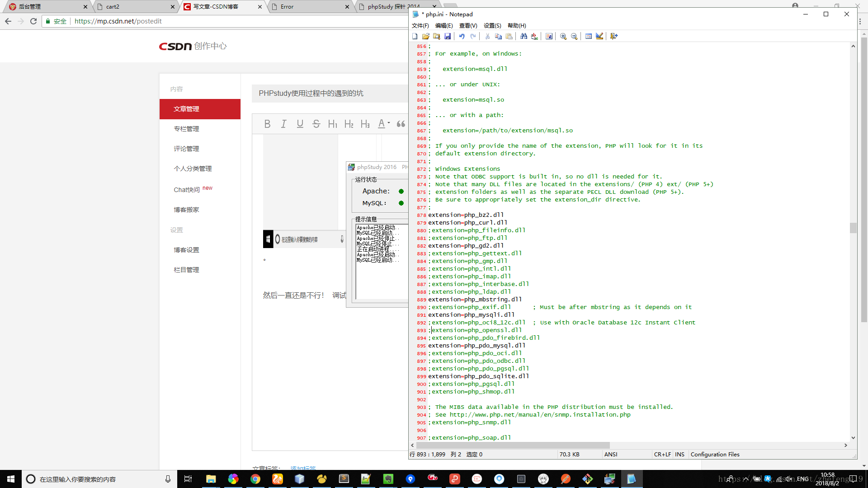Screen dimensions: 868x488
Task: Toggle word wrap icon in Notepad toolbar
Action: pos(549,36)
